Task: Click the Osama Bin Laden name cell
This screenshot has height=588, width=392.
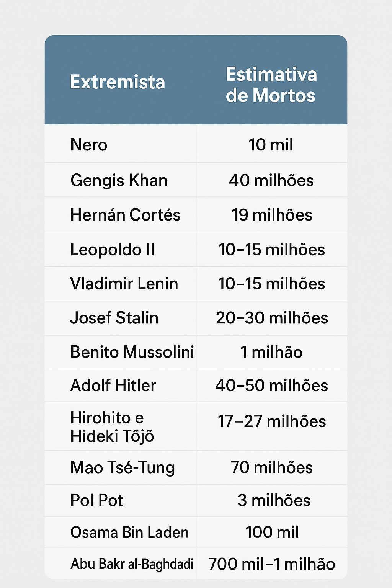Action: click(x=129, y=532)
